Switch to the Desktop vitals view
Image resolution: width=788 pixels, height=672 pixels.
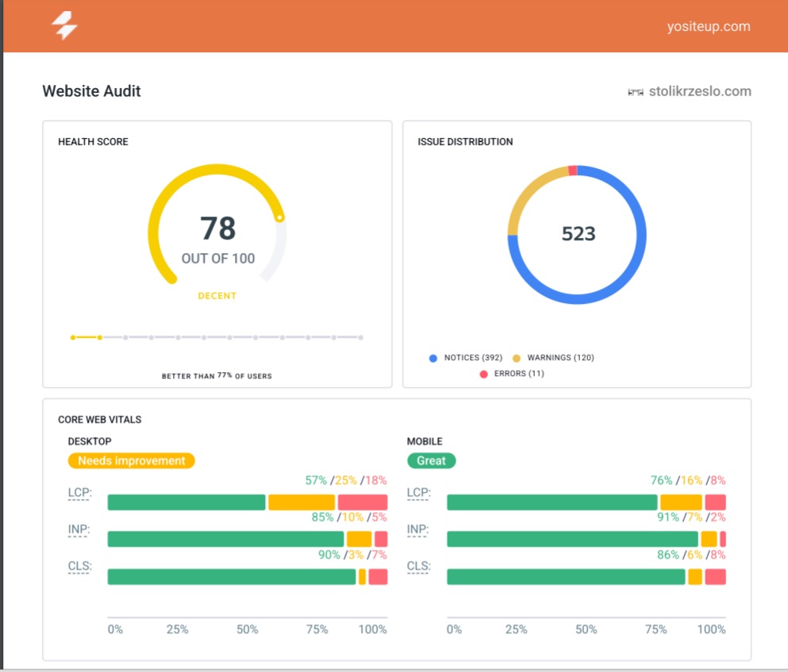(90, 441)
